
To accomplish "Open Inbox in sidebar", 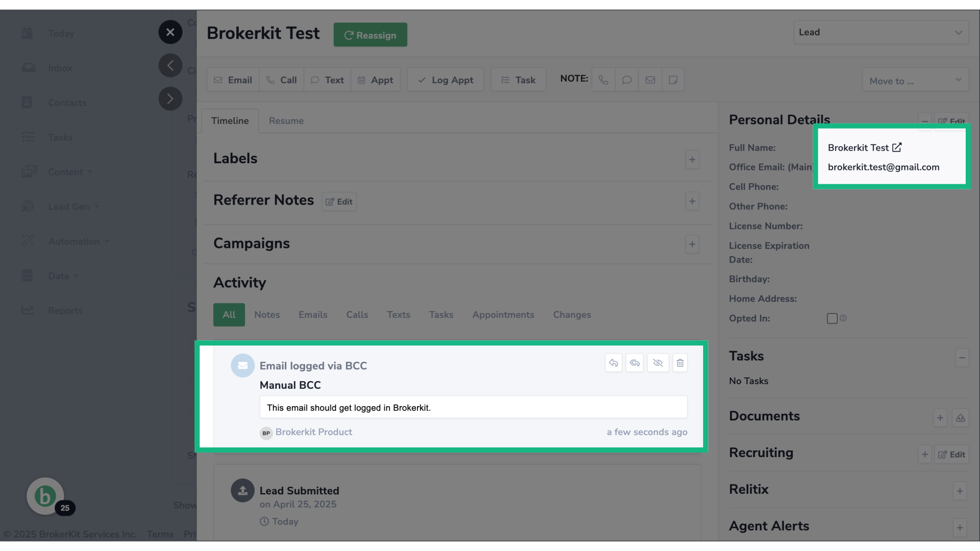I will click(x=60, y=68).
